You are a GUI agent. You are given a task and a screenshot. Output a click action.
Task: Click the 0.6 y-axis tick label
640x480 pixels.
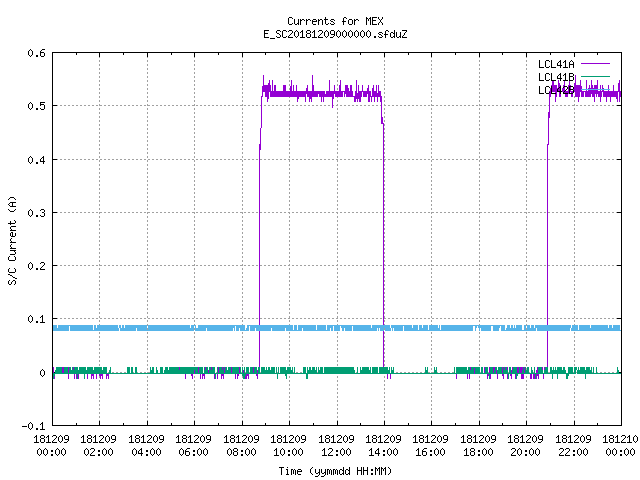tap(36, 53)
